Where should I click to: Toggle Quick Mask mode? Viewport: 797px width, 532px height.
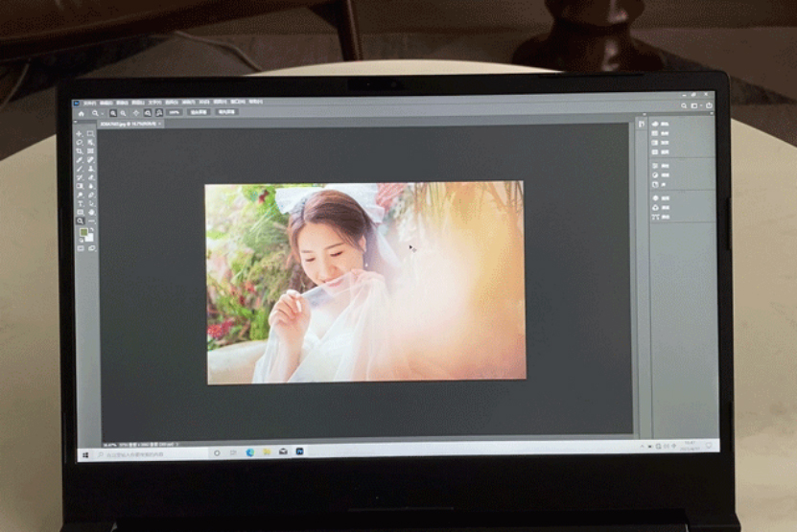[x=81, y=248]
